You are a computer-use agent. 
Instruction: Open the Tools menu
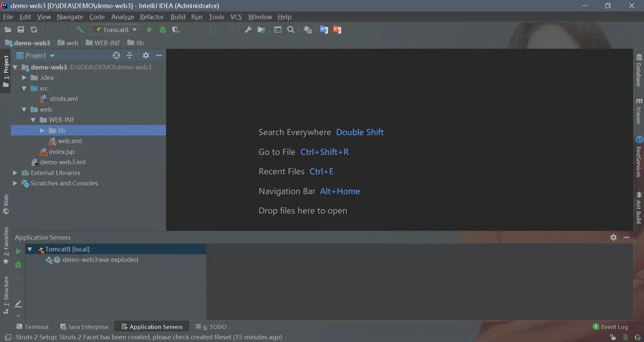click(x=216, y=17)
